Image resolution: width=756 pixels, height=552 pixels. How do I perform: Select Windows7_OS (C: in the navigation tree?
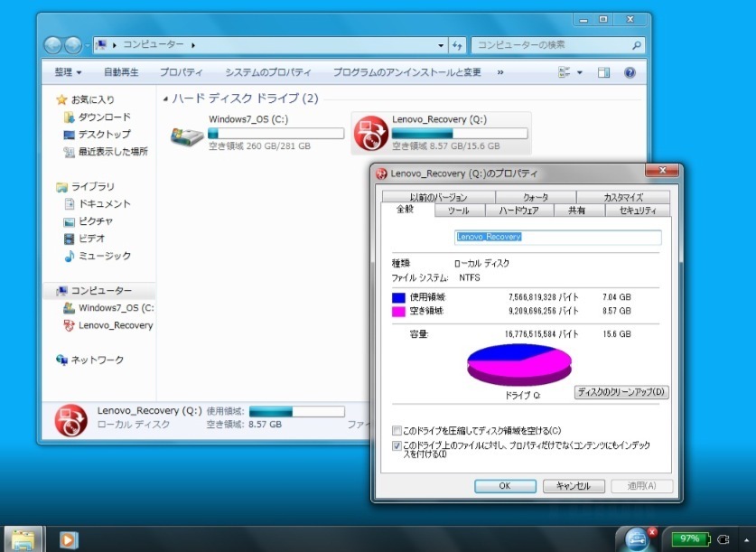pos(117,308)
